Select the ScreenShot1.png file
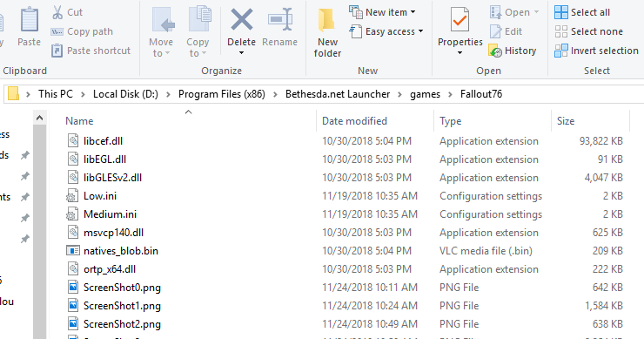 click(122, 306)
